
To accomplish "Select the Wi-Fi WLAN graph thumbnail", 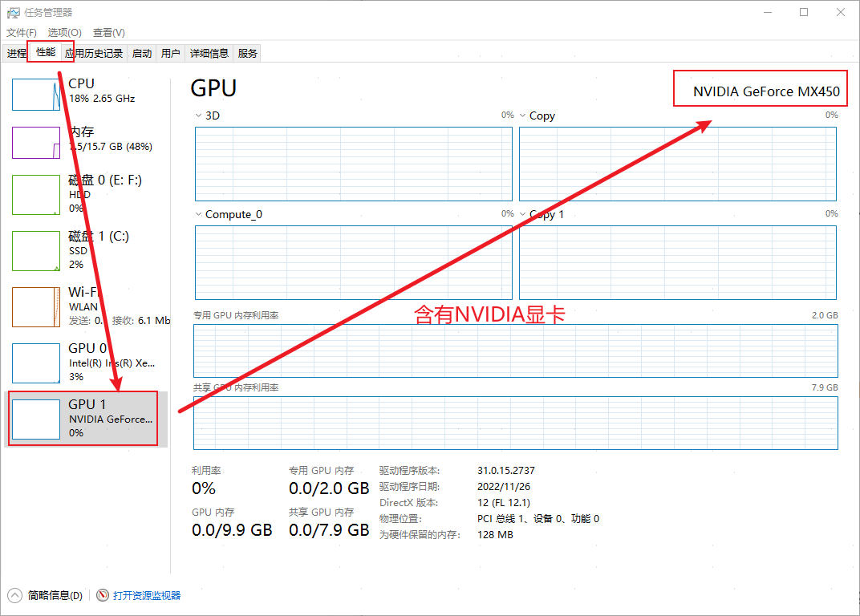I will tap(36, 307).
